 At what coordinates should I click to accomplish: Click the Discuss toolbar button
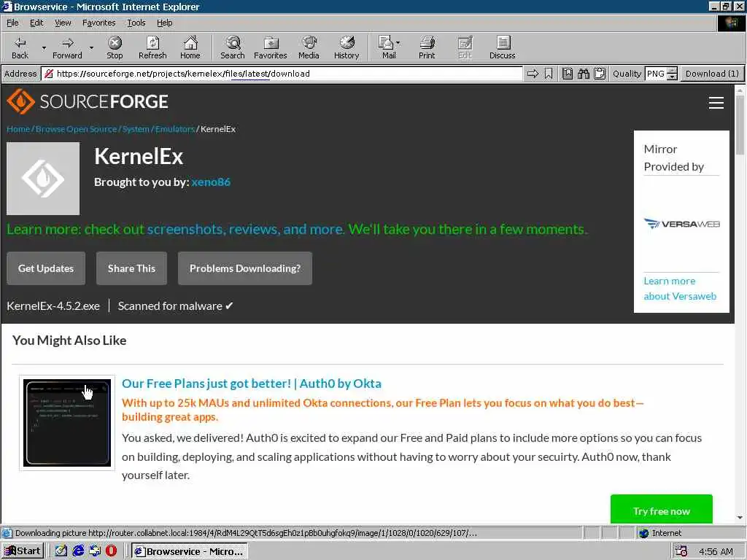click(x=502, y=47)
